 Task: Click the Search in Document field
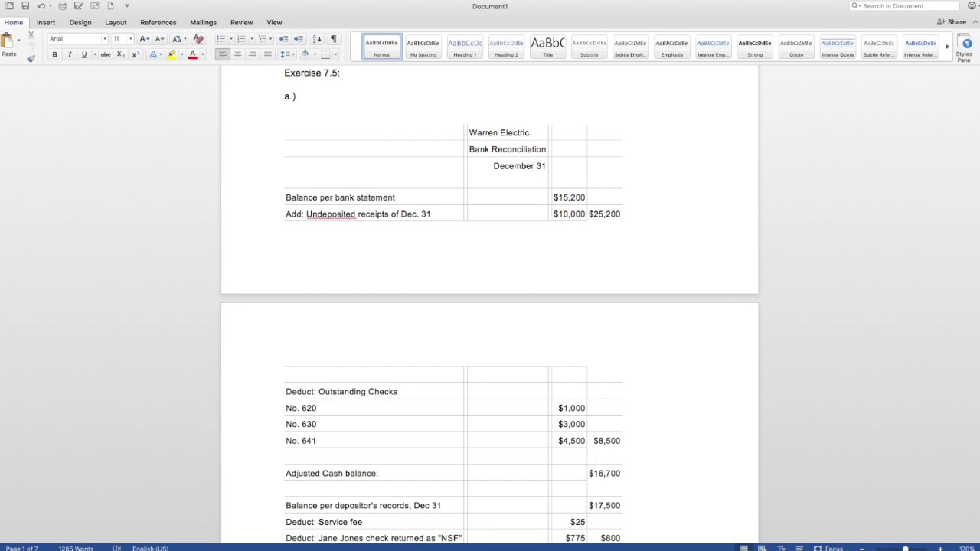tap(905, 6)
